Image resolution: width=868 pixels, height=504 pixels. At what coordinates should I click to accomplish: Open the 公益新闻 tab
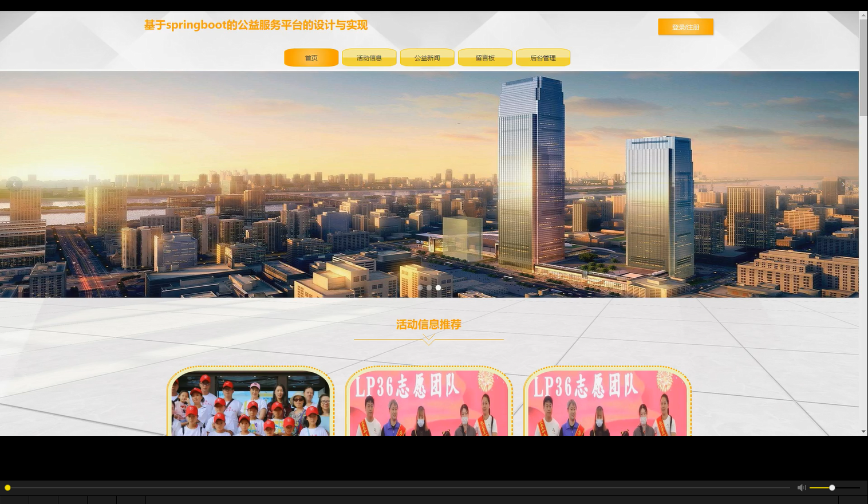(427, 58)
